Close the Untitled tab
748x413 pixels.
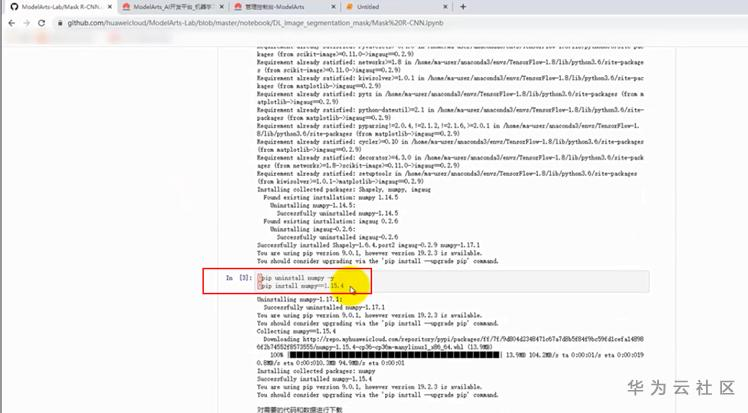pyautogui.click(x=445, y=7)
